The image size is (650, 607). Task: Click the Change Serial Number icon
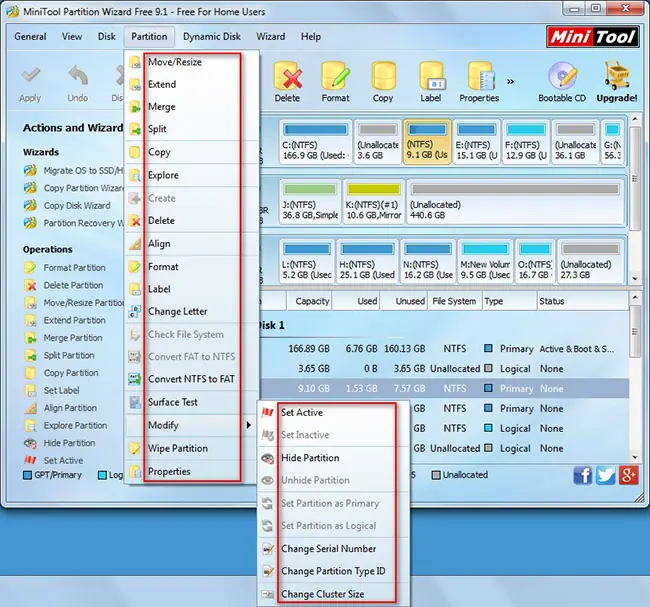click(268, 549)
